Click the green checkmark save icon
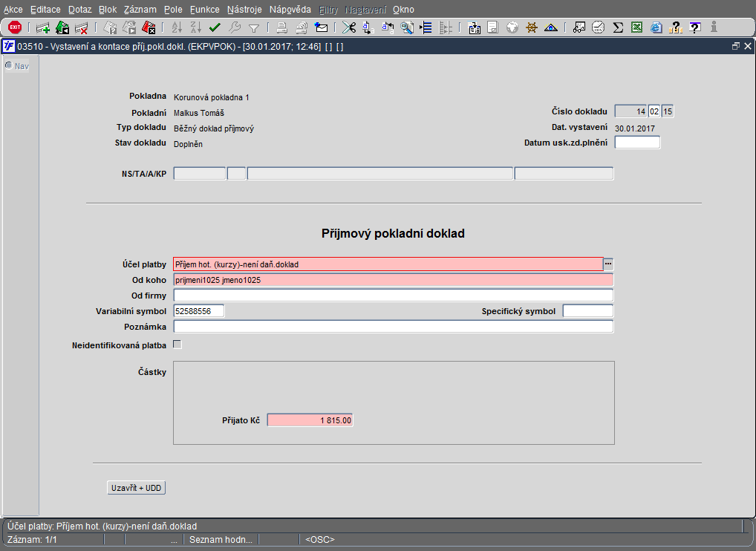 215,28
